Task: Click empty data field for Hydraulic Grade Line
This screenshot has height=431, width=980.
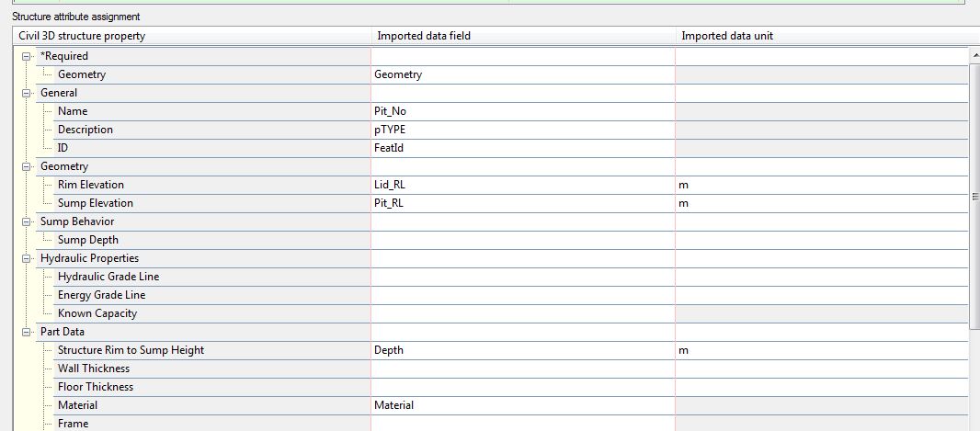Action: point(523,277)
